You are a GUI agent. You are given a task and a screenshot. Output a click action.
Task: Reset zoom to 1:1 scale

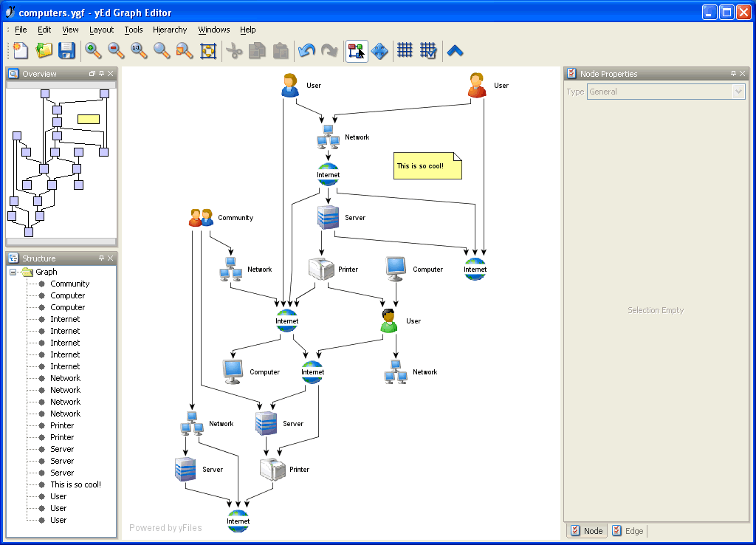pyautogui.click(x=140, y=50)
